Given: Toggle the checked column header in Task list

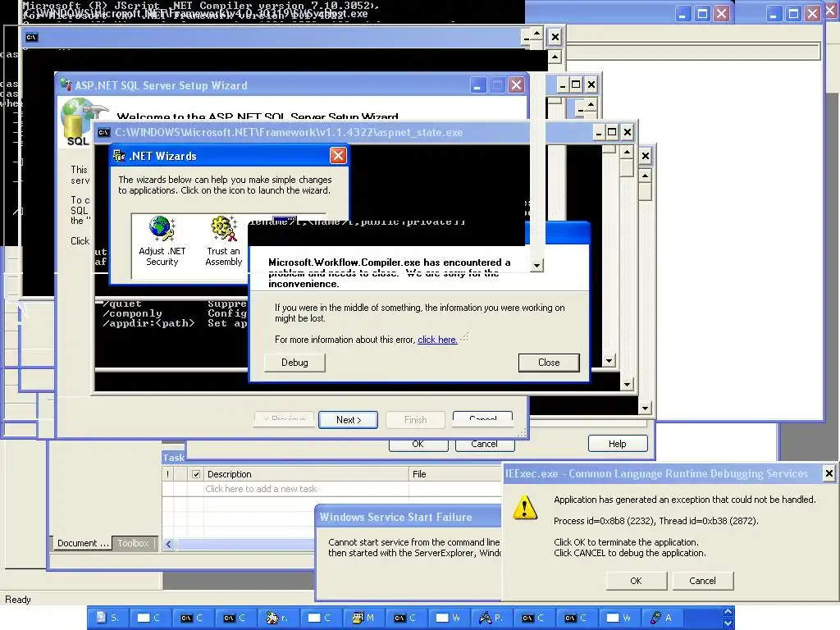Looking at the screenshot, I should click(x=196, y=474).
